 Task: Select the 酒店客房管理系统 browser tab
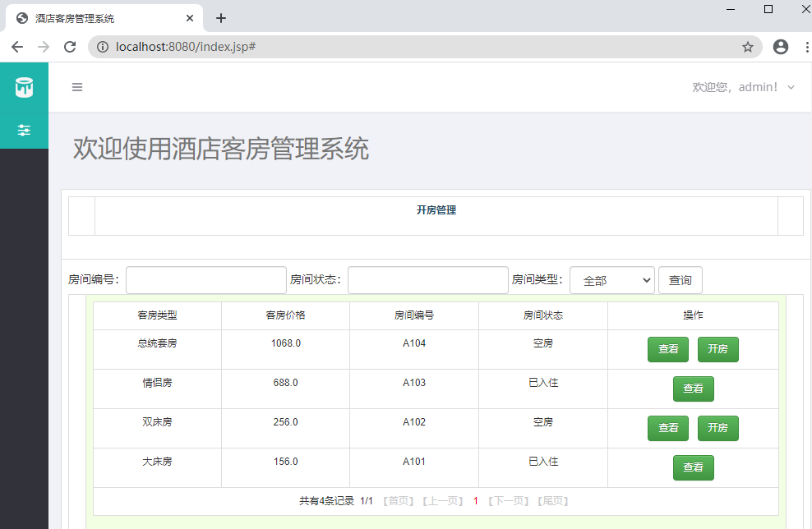(104, 18)
